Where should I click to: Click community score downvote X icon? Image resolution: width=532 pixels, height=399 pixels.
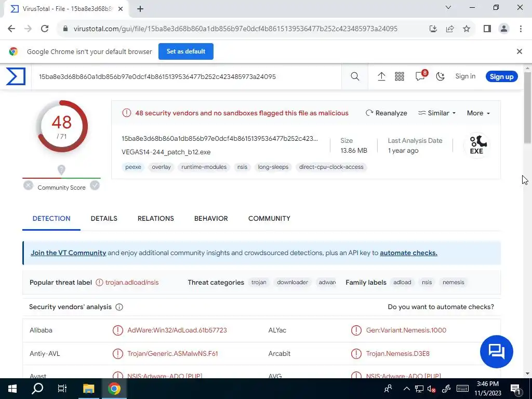point(28,185)
